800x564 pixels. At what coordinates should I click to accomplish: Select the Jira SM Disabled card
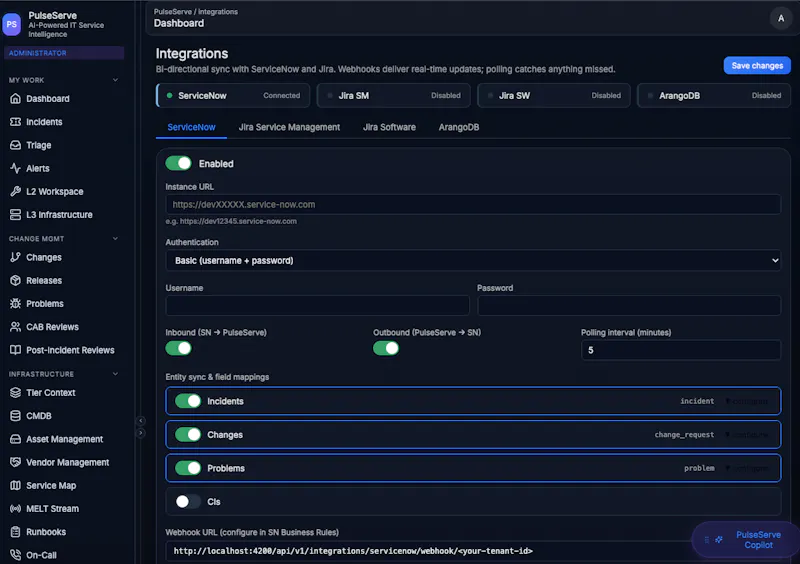[x=393, y=95]
